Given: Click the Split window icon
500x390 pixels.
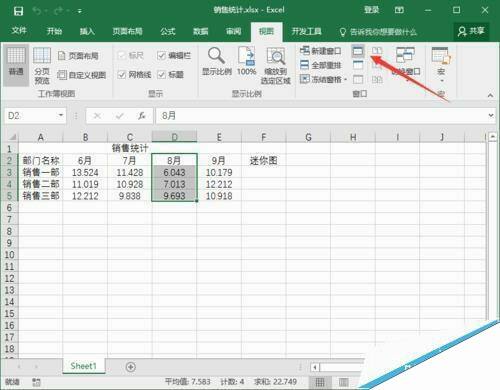Looking at the screenshot, I should click(x=358, y=51).
